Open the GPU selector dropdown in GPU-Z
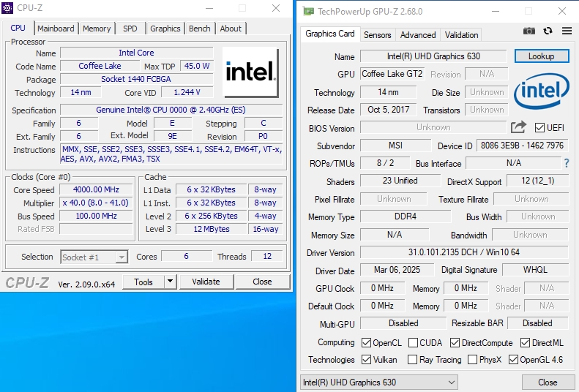This screenshot has width=579, height=392. 379,382
